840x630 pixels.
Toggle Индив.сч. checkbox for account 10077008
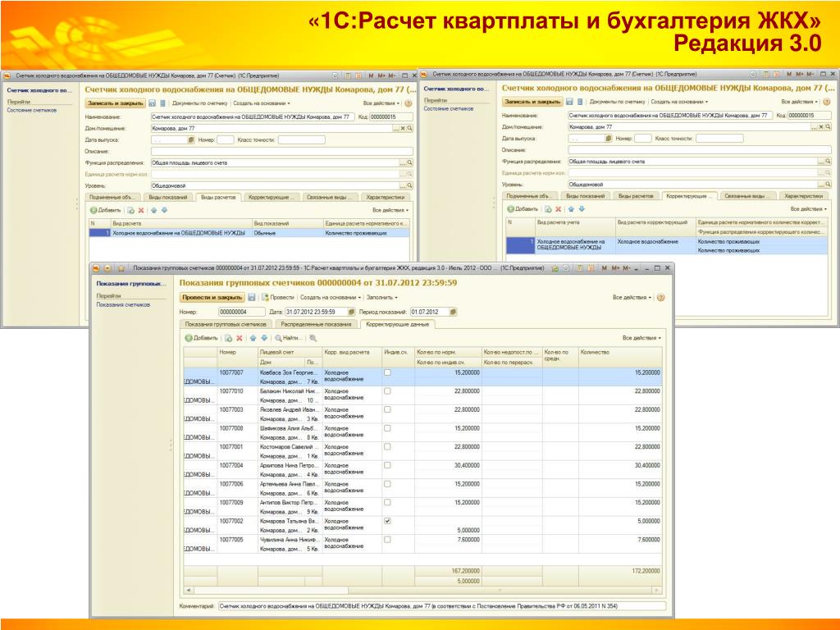coord(387,428)
